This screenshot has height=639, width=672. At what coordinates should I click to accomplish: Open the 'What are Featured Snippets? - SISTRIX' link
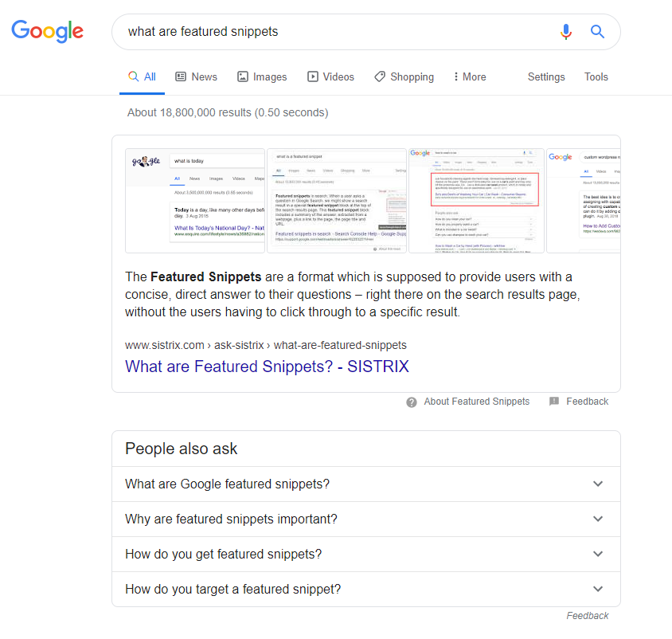point(267,367)
